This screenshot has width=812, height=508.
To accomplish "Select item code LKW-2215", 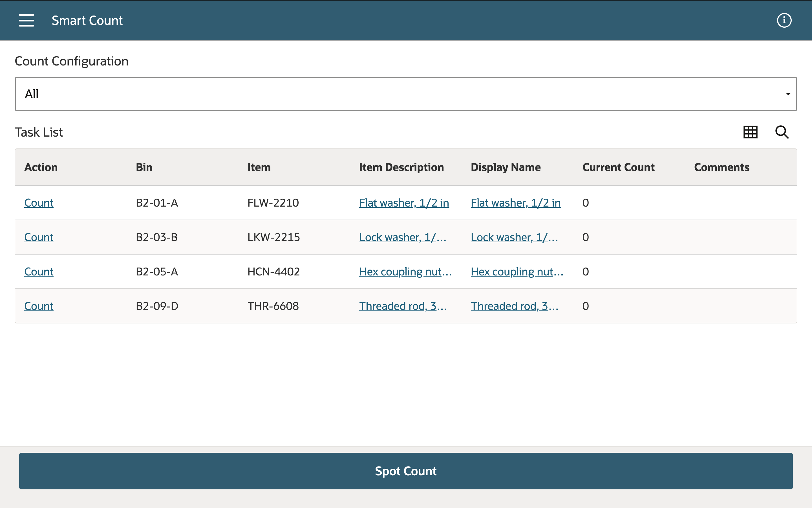I will point(274,237).
